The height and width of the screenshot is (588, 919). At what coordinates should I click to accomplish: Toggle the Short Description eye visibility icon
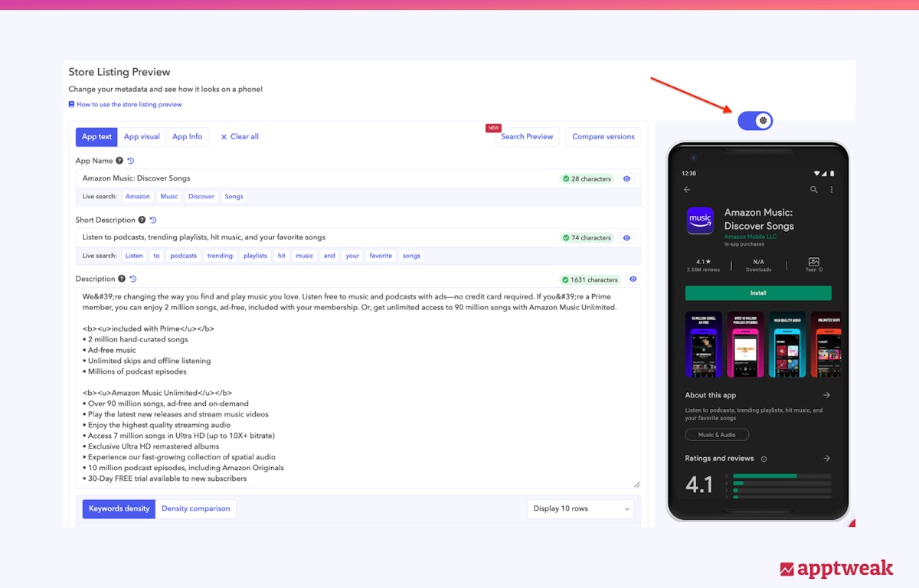point(626,238)
